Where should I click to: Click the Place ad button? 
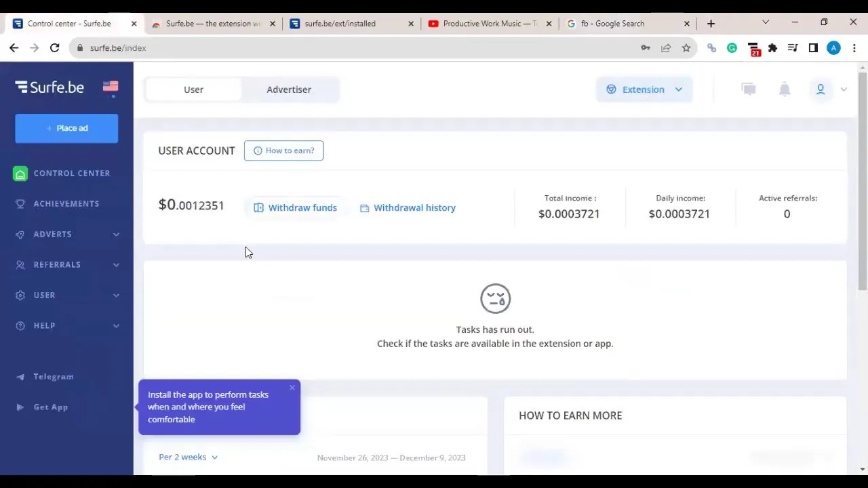pos(66,128)
